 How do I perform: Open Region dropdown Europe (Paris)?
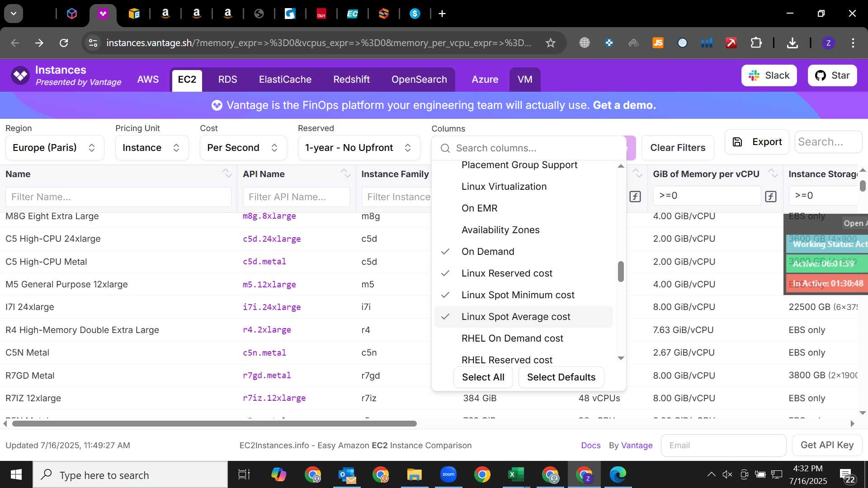[55, 148]
